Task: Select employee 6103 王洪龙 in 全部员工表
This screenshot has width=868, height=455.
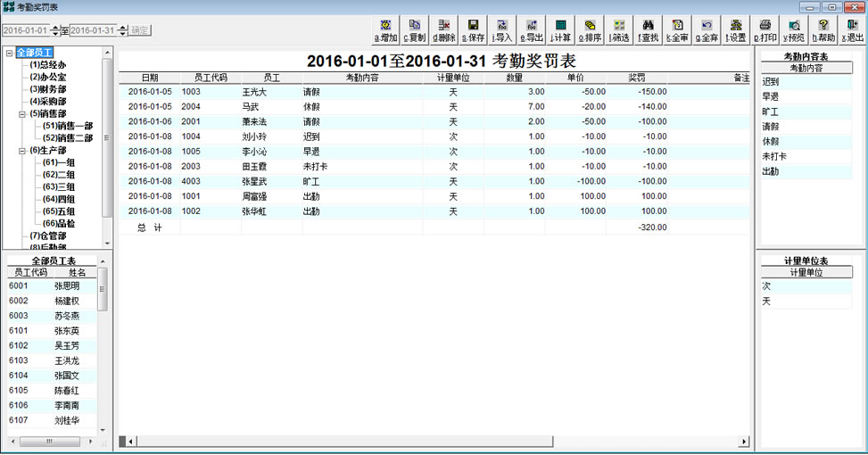Action: (52, 361)
